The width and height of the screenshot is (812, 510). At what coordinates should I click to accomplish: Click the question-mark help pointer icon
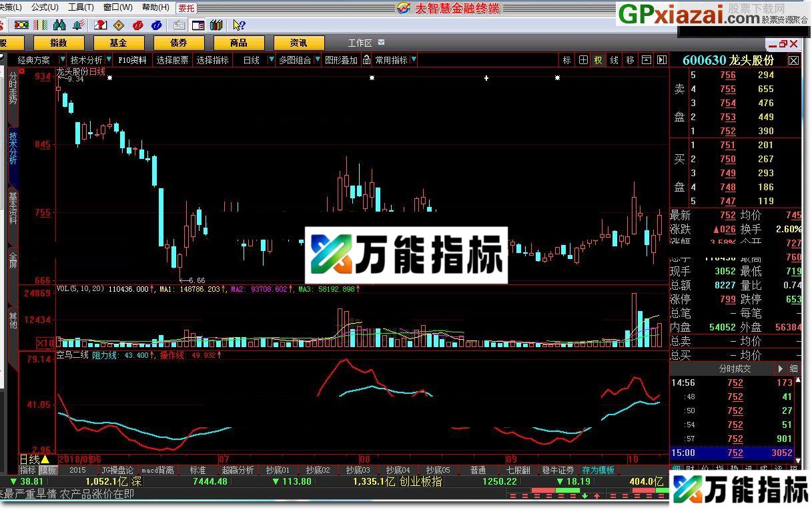238,25
